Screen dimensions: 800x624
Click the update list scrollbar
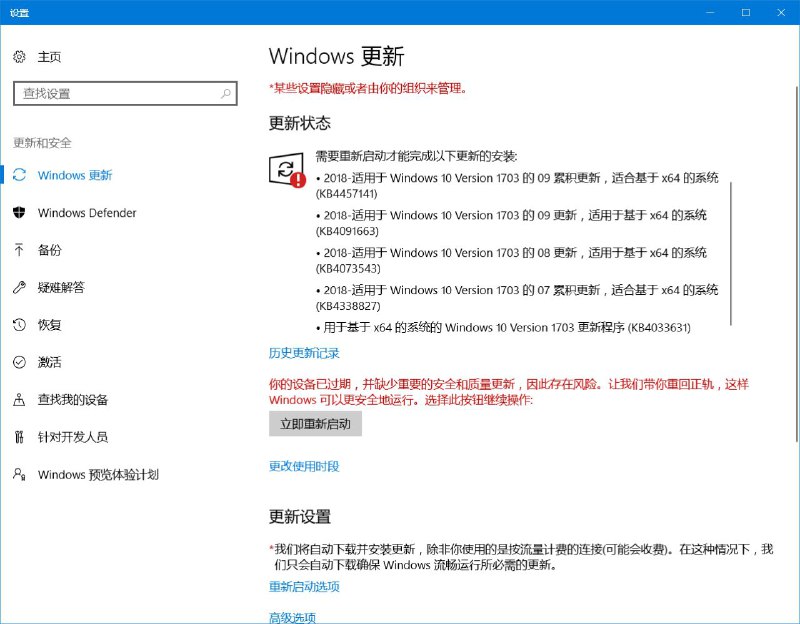731,254
